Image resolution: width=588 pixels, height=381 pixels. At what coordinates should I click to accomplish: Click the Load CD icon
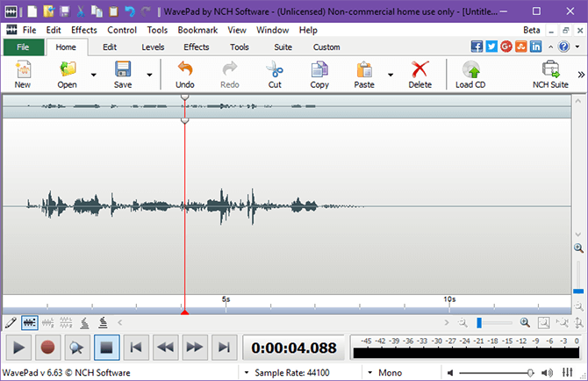click(x=470, y=69)
